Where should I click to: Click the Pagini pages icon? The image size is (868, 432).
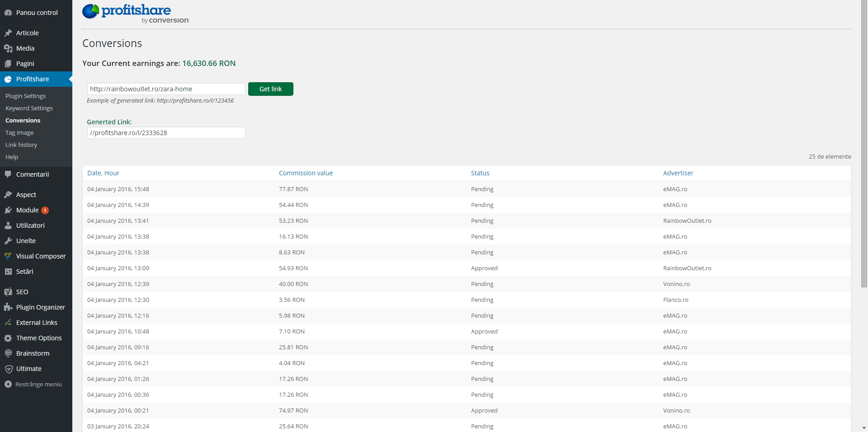point(8,64)
